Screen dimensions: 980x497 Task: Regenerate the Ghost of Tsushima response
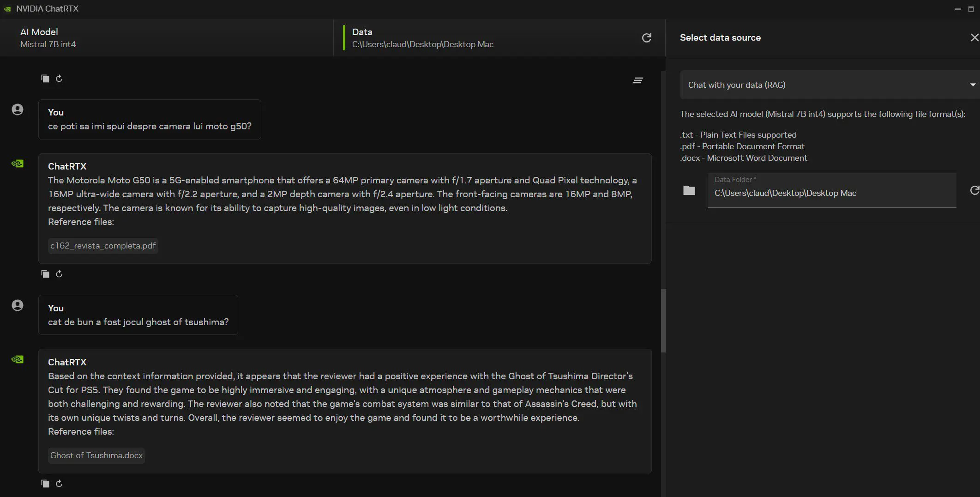point(59,484)
